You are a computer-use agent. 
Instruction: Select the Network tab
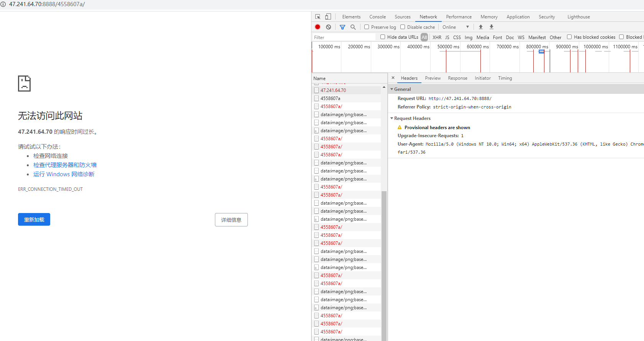click(x=428, y=17)
